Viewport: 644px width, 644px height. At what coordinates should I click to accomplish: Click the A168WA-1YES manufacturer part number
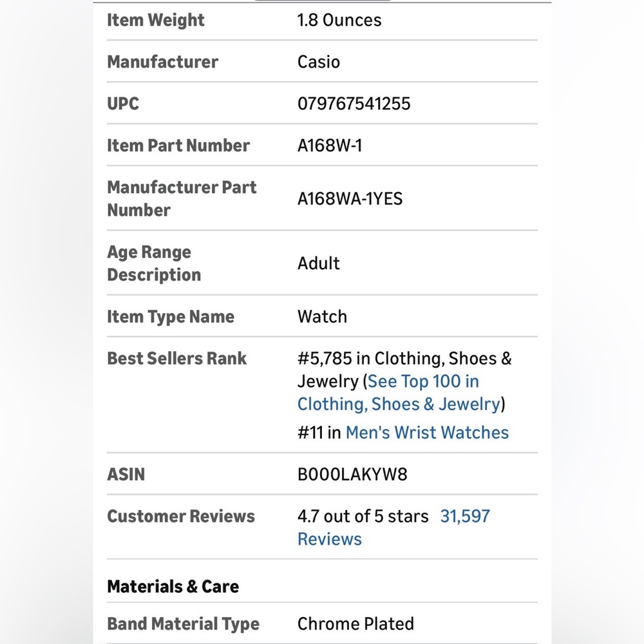click(350, 199)
